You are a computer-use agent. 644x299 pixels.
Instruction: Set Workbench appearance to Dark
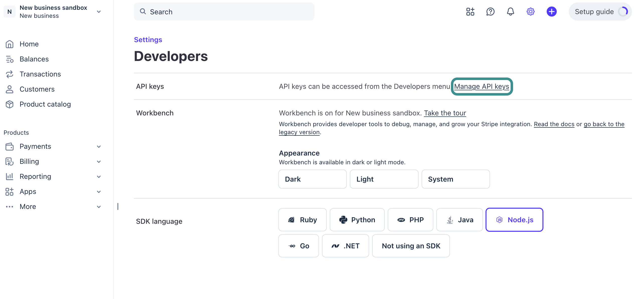pos(312,179)
